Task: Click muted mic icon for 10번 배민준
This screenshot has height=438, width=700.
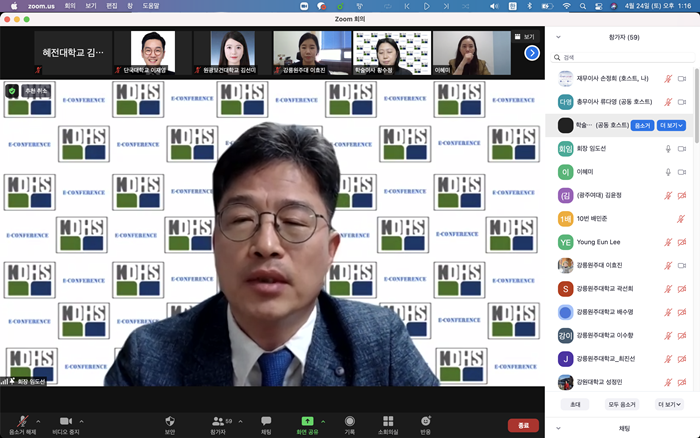Action: (681, 219)
